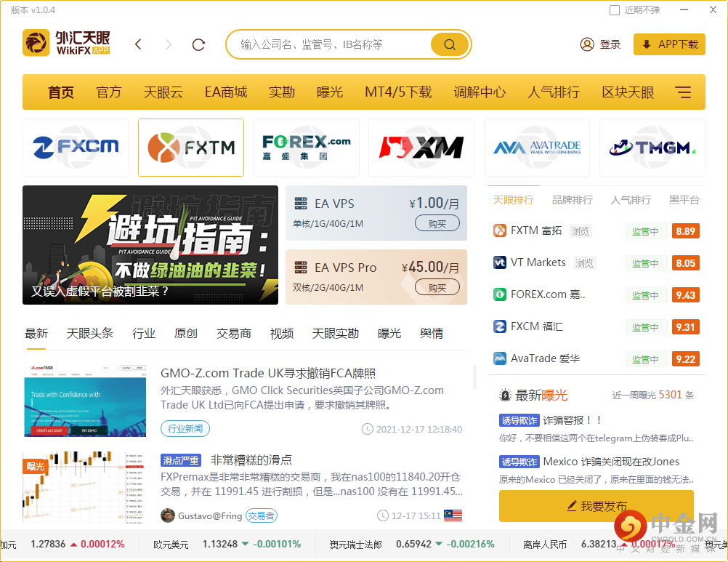Open the AvaTrade broker logo card
Screen dimensions: 728x562
(x=537, y=148)
